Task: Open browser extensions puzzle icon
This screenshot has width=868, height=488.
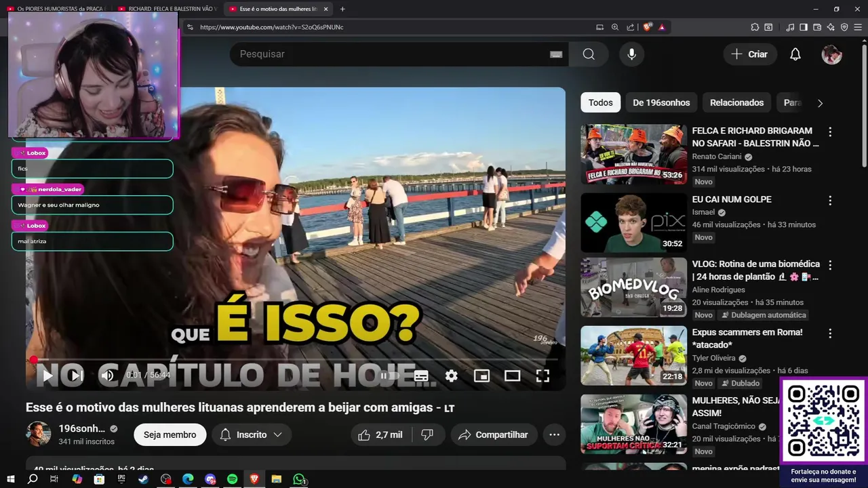Action: [755, 27]
